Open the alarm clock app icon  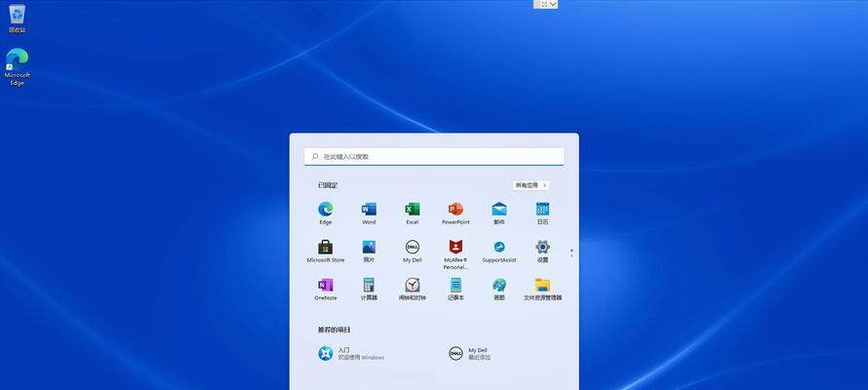pos(413,290)
